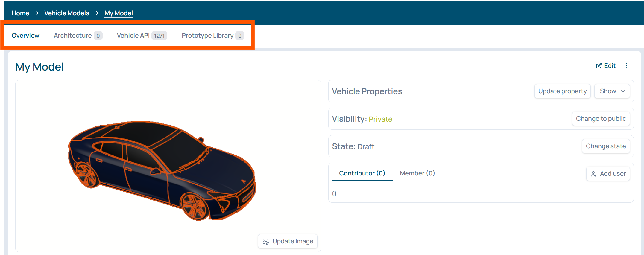Click the Prototype Library count badge

pos(239,36)
